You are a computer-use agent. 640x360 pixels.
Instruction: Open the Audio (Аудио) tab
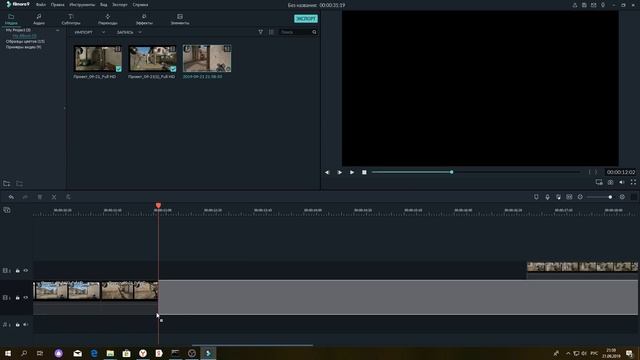coord(39,19)
